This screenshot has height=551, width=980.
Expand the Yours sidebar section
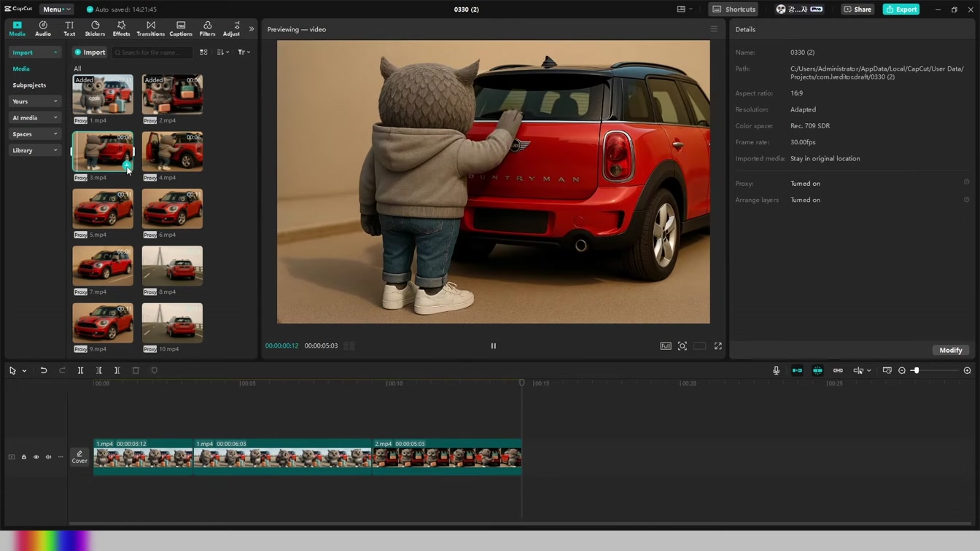[x=34, y=101]
